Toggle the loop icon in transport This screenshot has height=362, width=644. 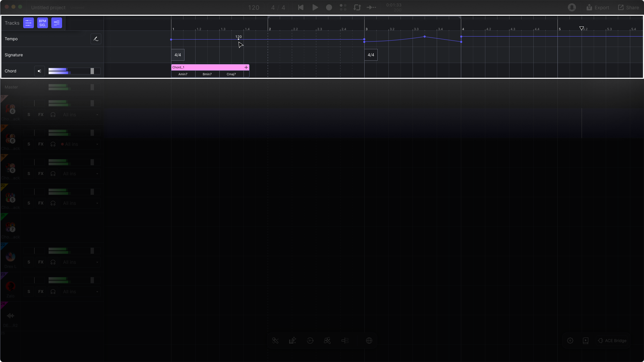(x=357, y=7)
